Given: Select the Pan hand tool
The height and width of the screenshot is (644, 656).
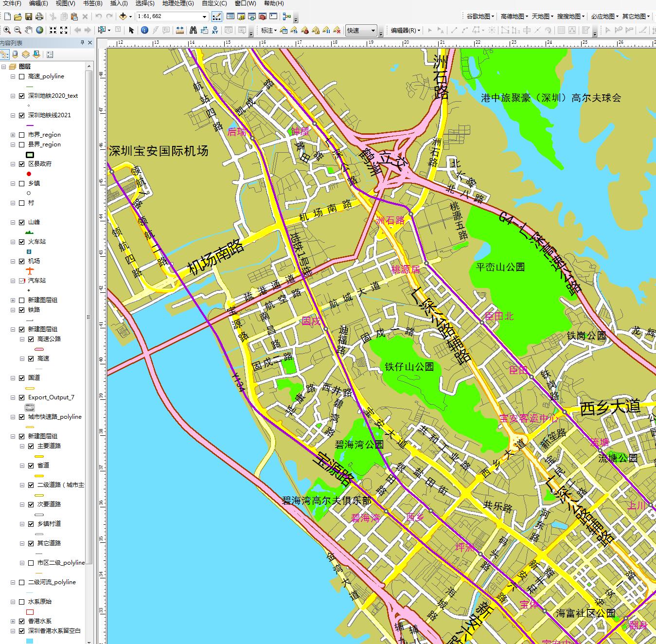Looking at the screenshot, I should (29, 30).
